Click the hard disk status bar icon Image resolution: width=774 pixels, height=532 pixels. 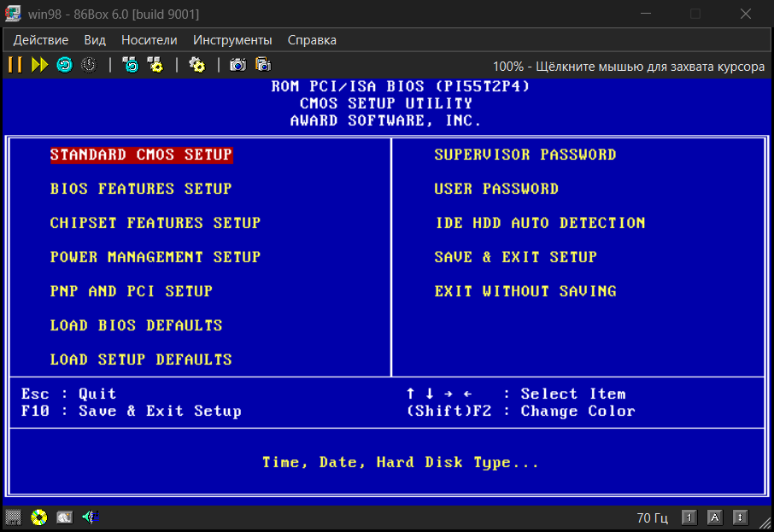coord(65,517)
